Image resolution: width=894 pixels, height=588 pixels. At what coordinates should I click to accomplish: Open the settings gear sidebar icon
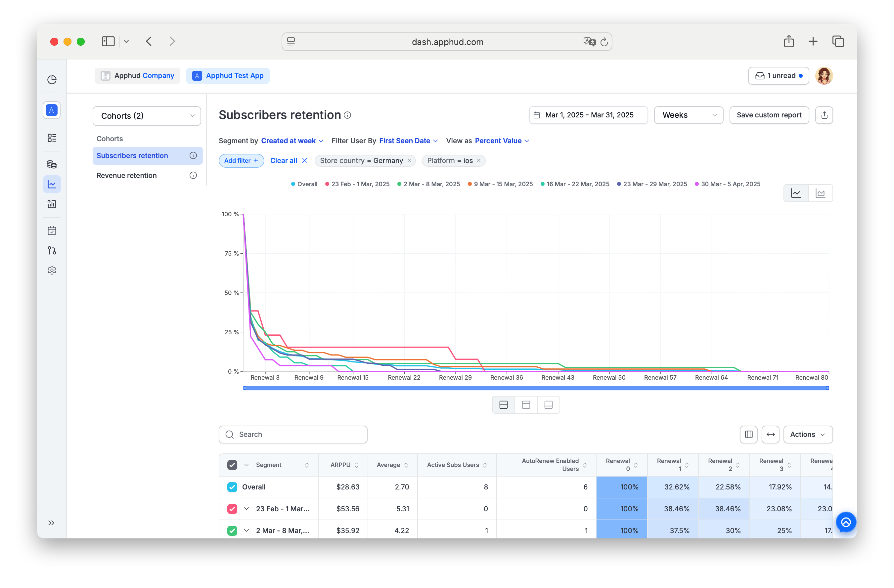click(52, 270)
